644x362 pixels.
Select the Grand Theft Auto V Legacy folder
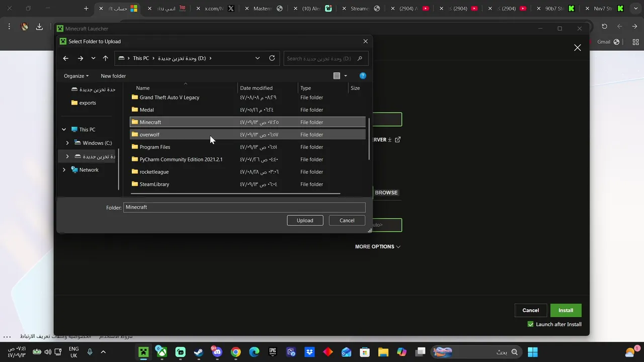[x=248, y=98]
